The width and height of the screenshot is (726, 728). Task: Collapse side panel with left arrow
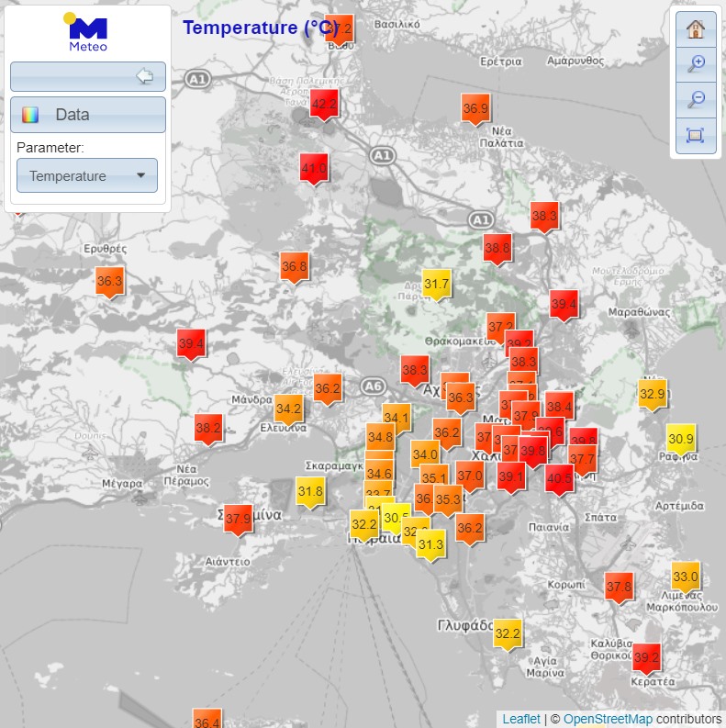coord(88,76)
